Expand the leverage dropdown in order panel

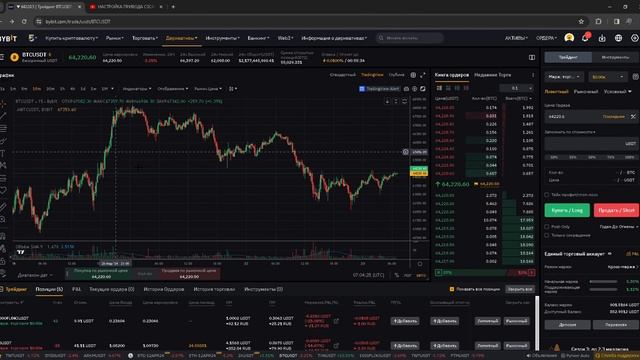[x=607, y=77]
